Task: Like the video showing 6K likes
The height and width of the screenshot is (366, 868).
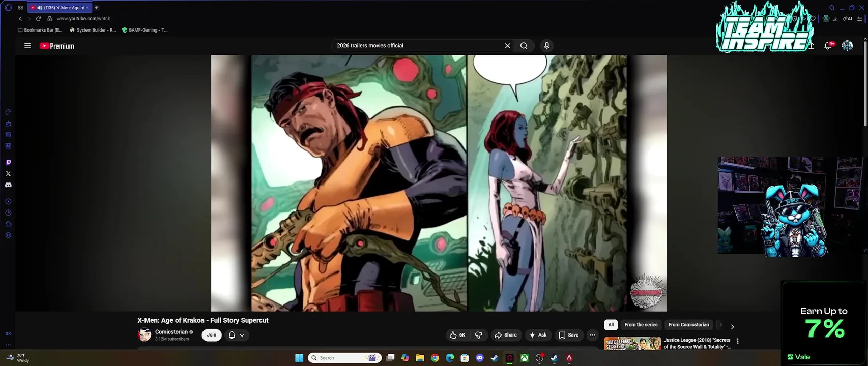Action: (457, 335)
